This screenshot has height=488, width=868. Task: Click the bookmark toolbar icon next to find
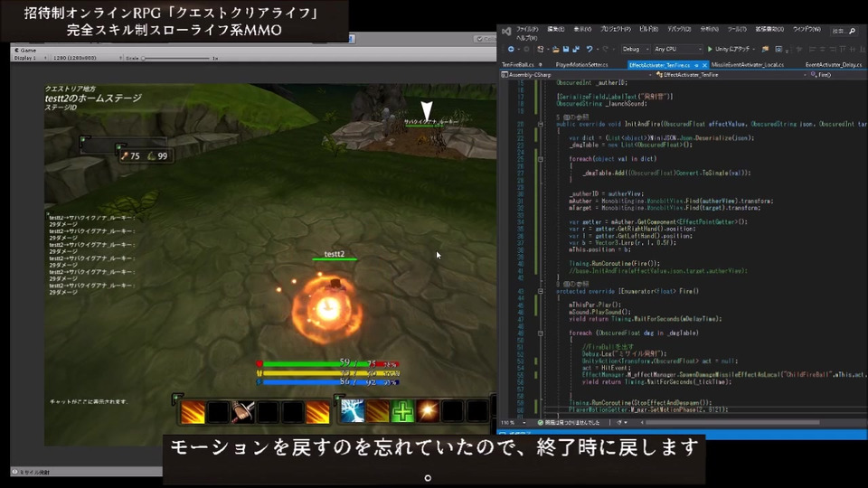[x=778, y=49]
